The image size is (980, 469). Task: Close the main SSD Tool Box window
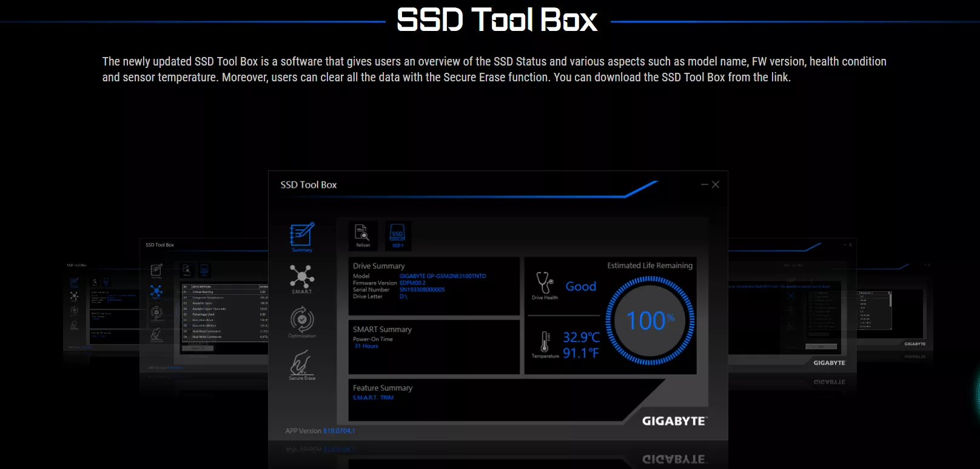click(x=716, y=184)
